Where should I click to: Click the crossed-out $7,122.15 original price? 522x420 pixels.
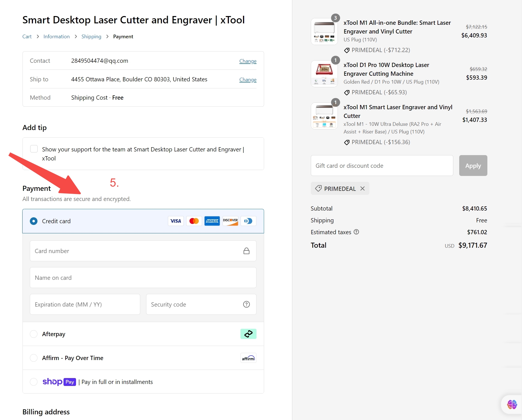click(x=476, y=27)
